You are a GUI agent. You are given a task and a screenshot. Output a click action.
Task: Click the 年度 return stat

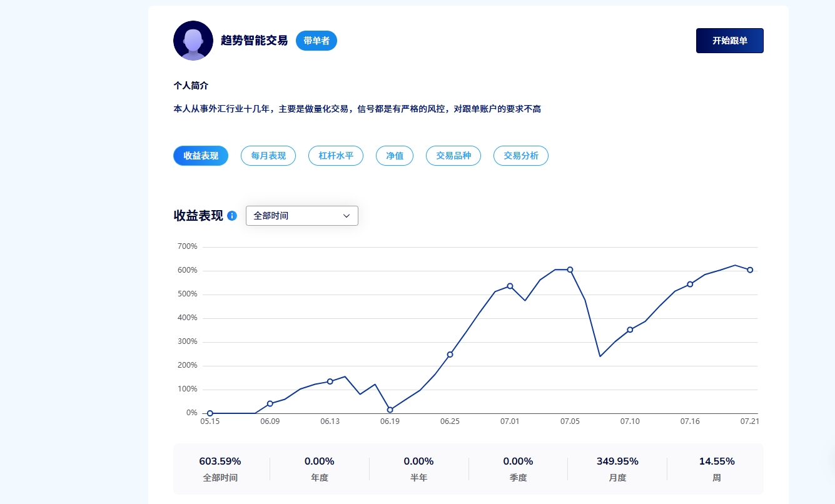click(320, 469)
